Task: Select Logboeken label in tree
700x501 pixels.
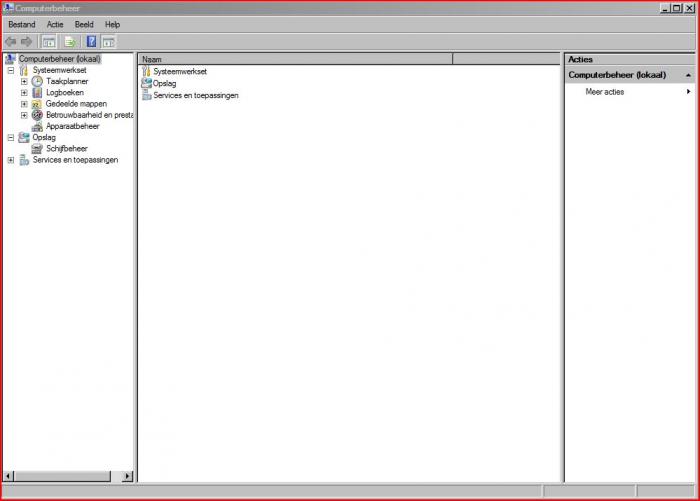Action: pyautogui.click(x=65, y=92)
